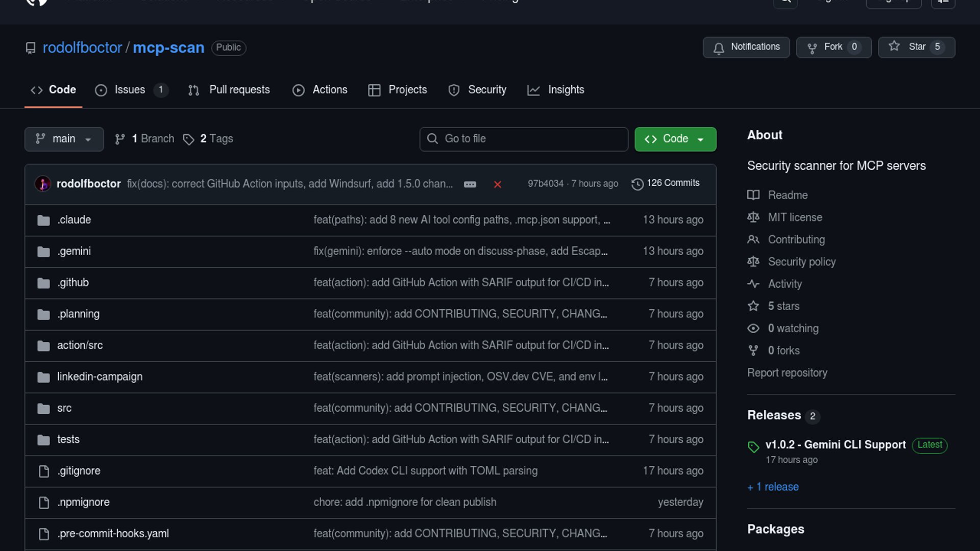
Task: Click the + 1 release link
Action: [x=773, y=487]
